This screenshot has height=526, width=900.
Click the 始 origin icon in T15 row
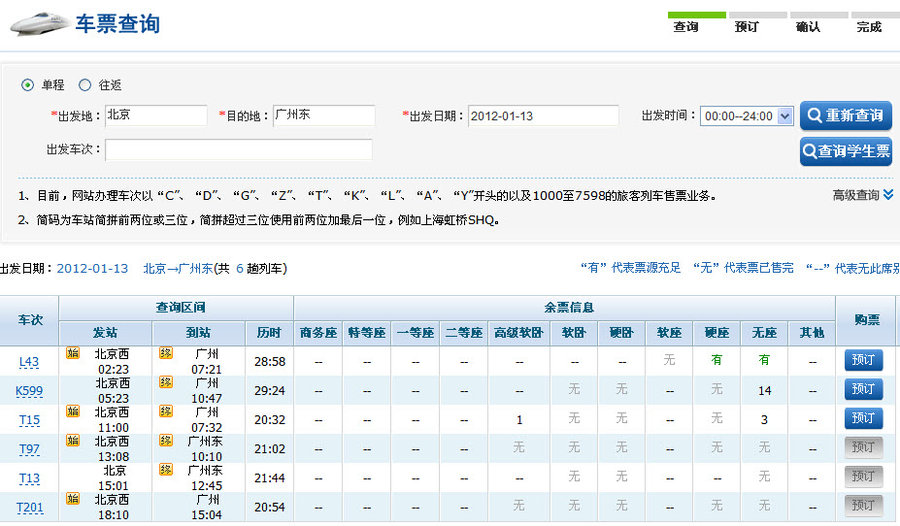[x=72, y=411]
